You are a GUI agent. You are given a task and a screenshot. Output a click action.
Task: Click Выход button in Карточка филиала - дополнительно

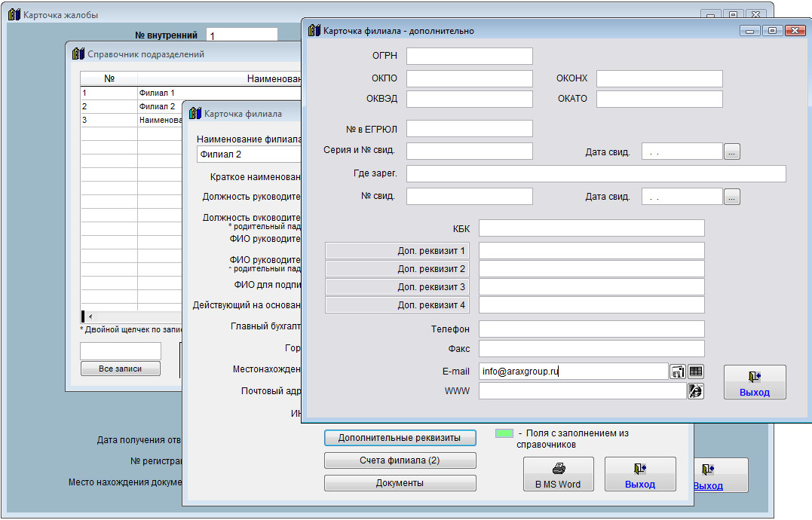755,382
